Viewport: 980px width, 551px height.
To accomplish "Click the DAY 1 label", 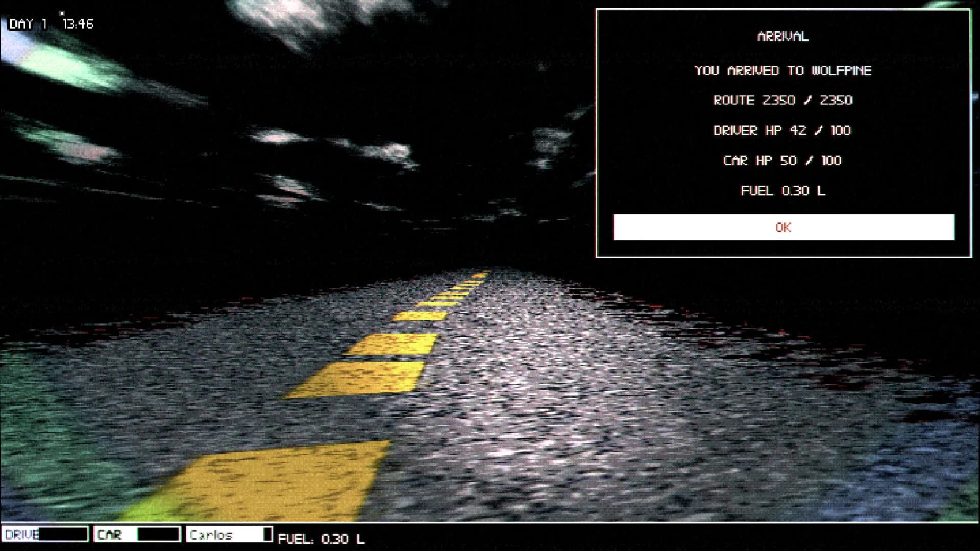I will coord(29,24).
